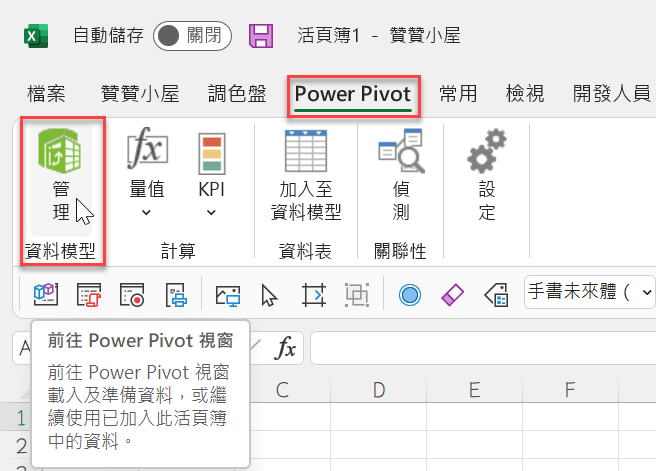Image resolution: width=656 pixels, height=471 pixels.
Task: Select column E header
Action: click(x=474, y=389)
